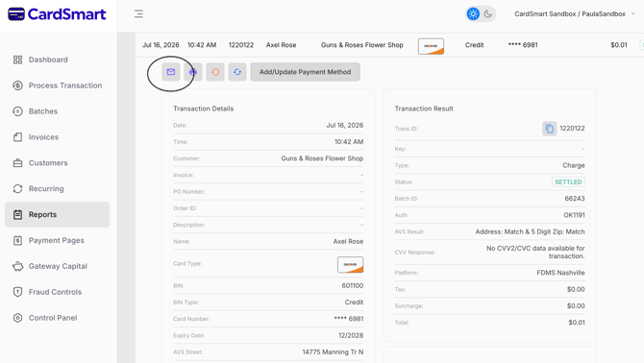Click the Customers briefcase icon

(17, 163)
